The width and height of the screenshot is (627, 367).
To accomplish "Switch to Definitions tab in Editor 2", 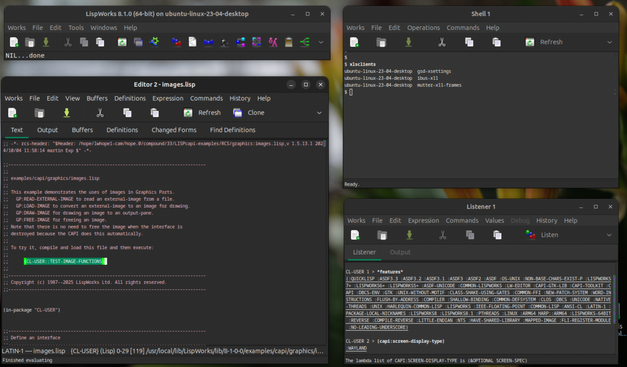I will click(122, 130).
